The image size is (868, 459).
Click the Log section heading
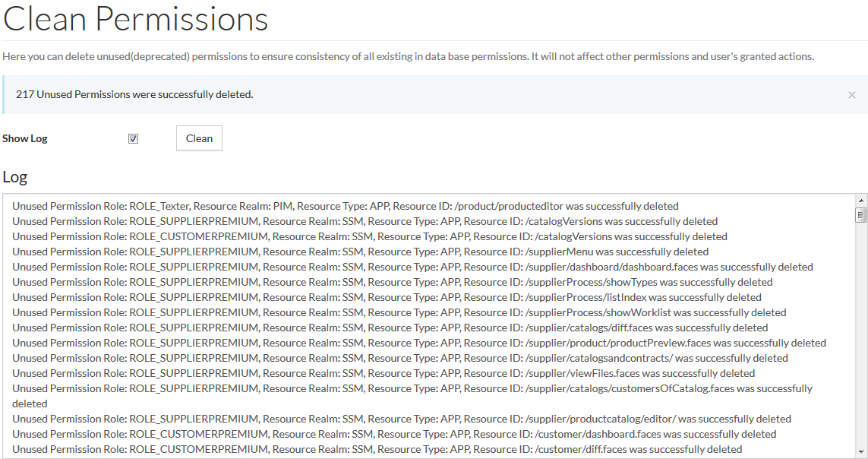15,177
